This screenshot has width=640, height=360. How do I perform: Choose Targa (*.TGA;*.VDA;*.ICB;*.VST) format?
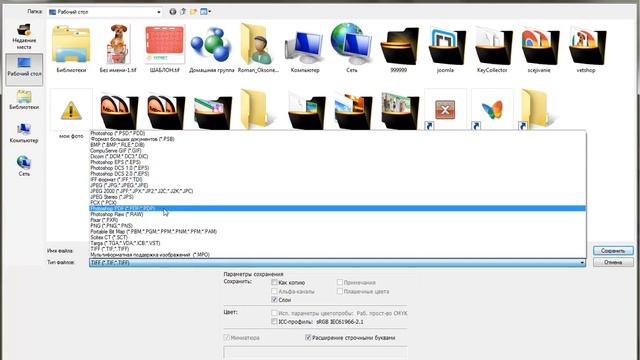[338, 243]
